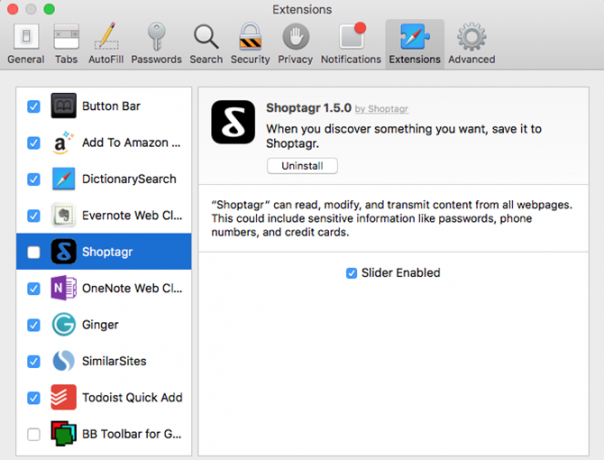Screen dimensions: 604x460
Task: Disable the Ginger extension checkbox
Action: pos(34,325)
